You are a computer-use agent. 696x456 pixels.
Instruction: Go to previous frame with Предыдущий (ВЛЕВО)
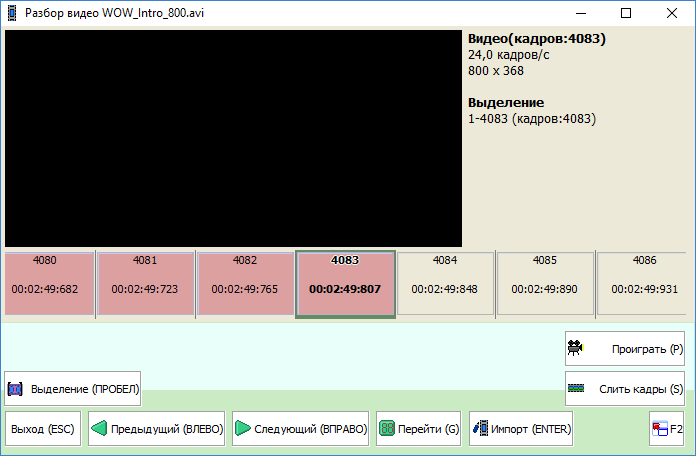coord(157,429)
